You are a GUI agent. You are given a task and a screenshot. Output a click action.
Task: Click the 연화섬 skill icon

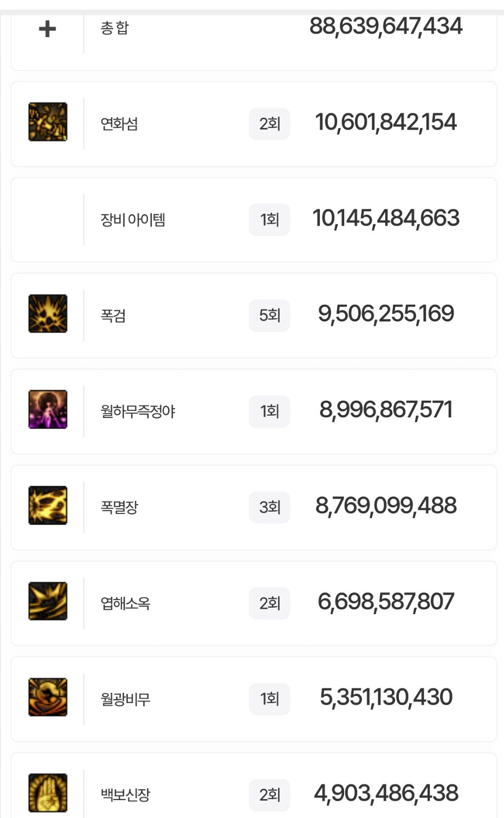[x=48, y=122]
